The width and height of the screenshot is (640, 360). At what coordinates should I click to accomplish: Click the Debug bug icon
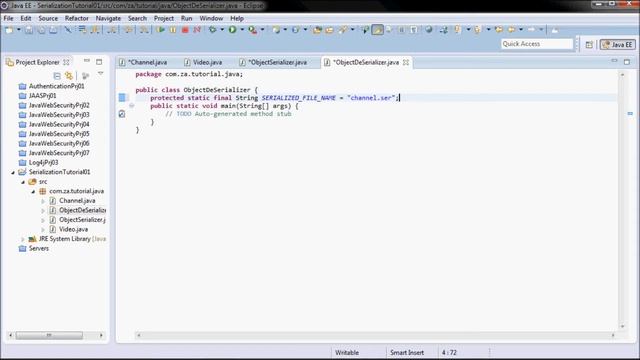point(212,30)
